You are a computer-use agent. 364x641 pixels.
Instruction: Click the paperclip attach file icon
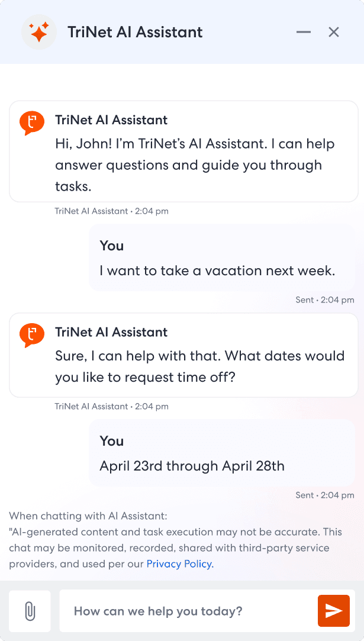point(30,611)
